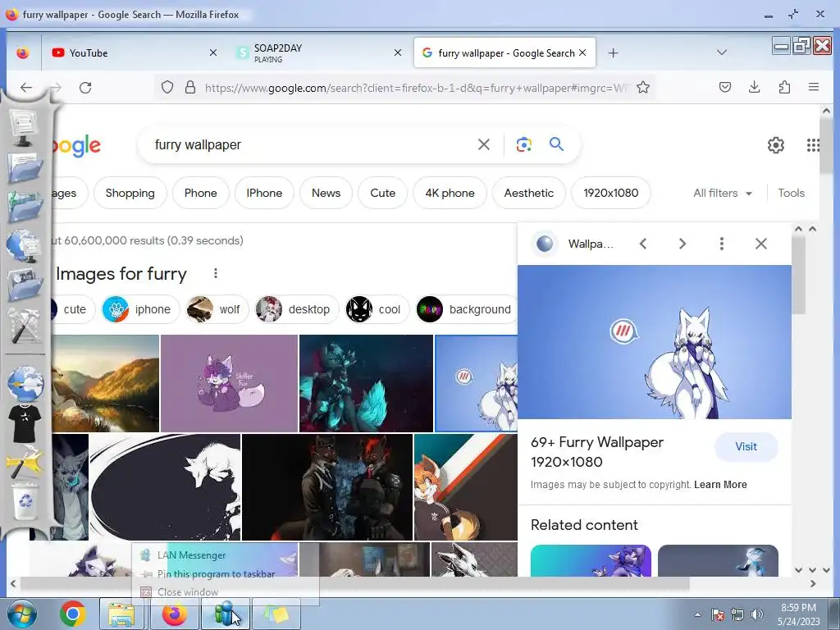Close the image preview panel
Screen dimensions: 840x630
click(760, 244)
